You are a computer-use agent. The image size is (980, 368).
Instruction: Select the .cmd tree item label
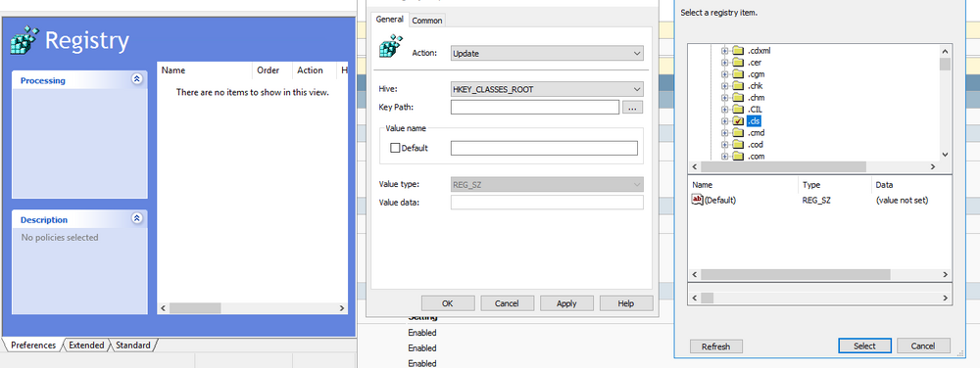pos(756,133)
